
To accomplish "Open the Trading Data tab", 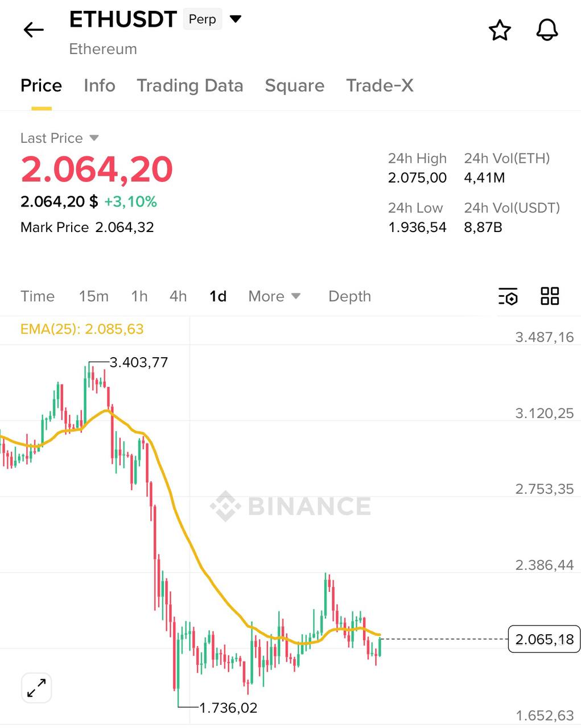I will 189,86.
